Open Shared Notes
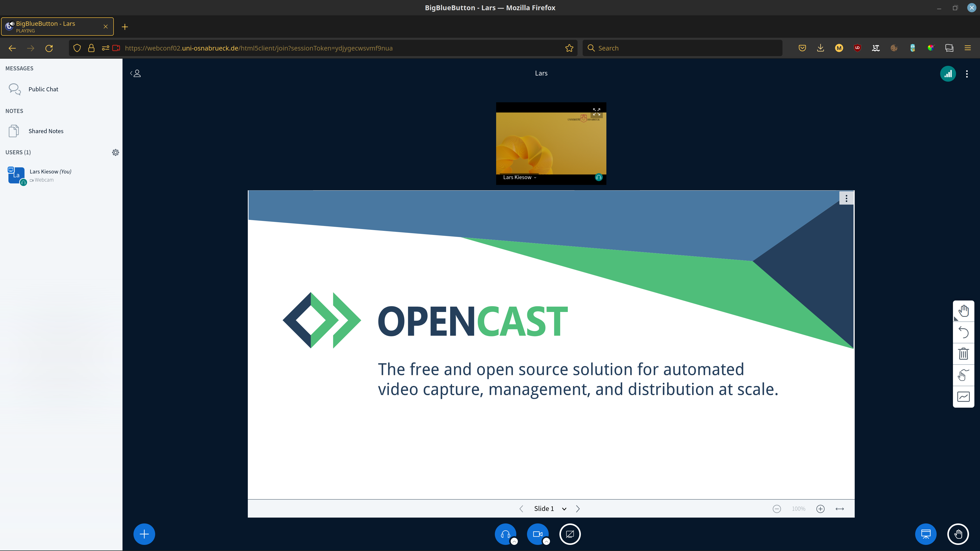 [46, 131]
